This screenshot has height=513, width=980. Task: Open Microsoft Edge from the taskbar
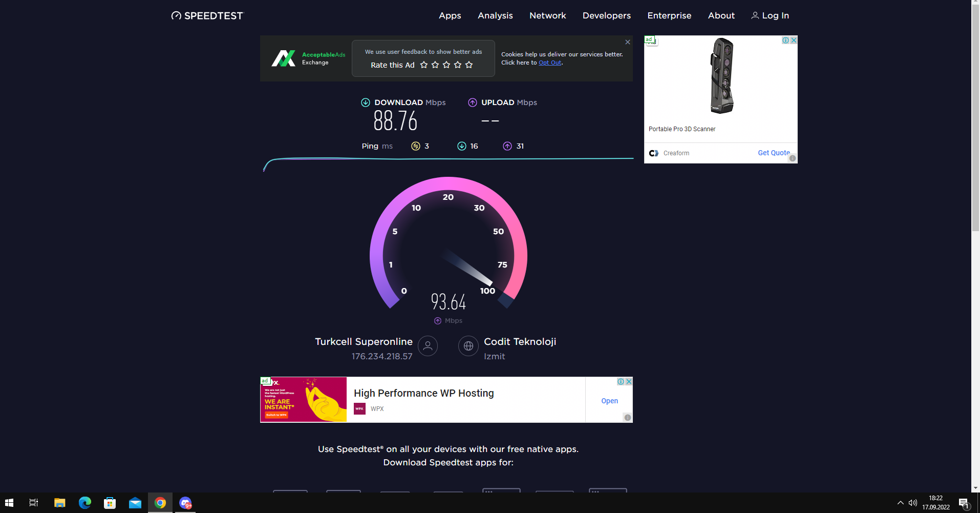coord(85,503)
